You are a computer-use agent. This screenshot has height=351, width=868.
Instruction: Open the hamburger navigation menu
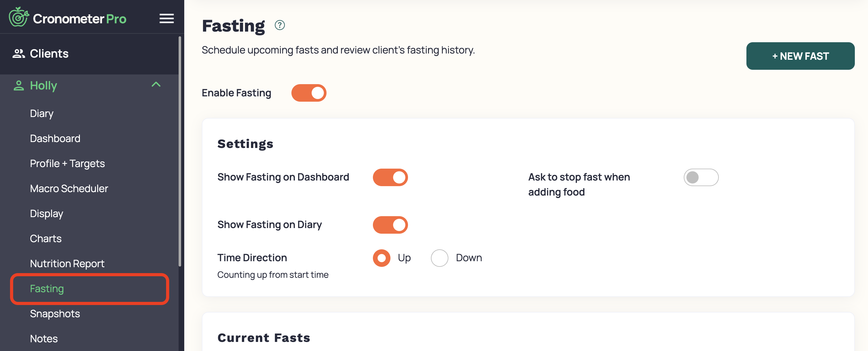coord(166,18)
